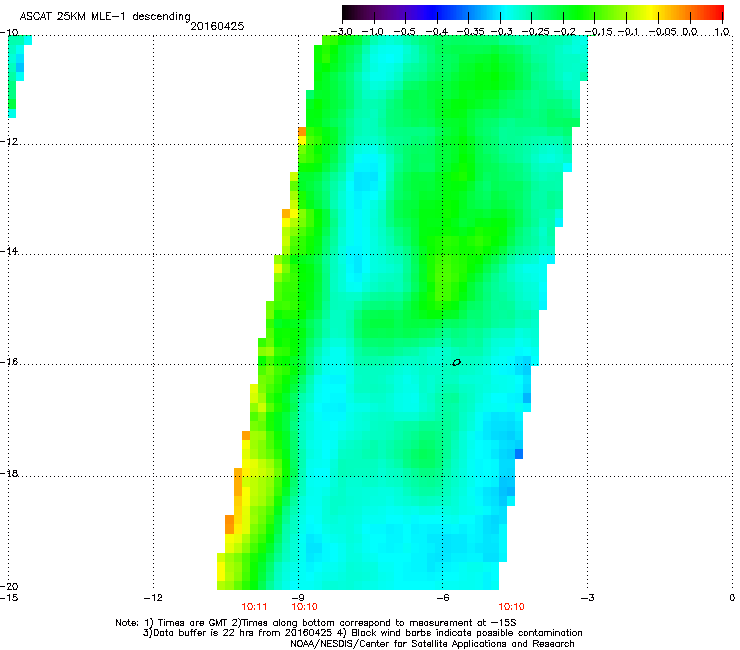This screenshot has width=740, height=650.
Task: Click the red "10:11" measurement time label
Action: tap(254, 607)
